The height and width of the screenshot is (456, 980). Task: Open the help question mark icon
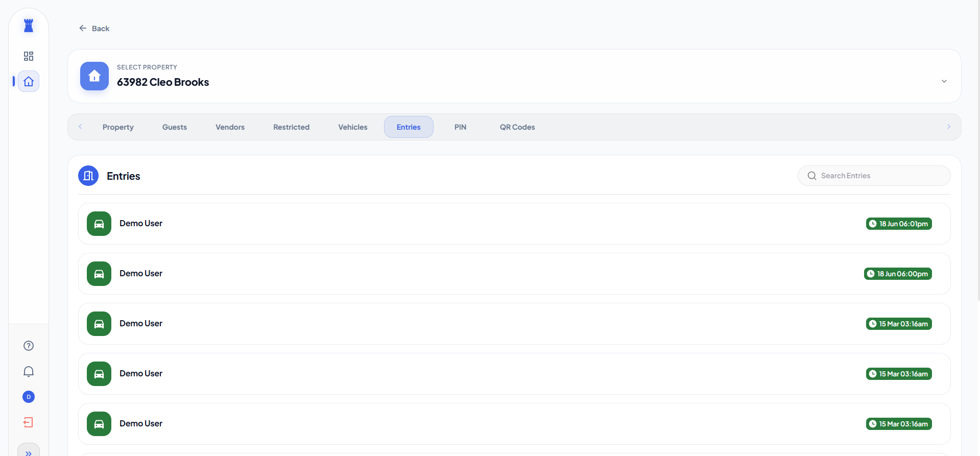29,346
